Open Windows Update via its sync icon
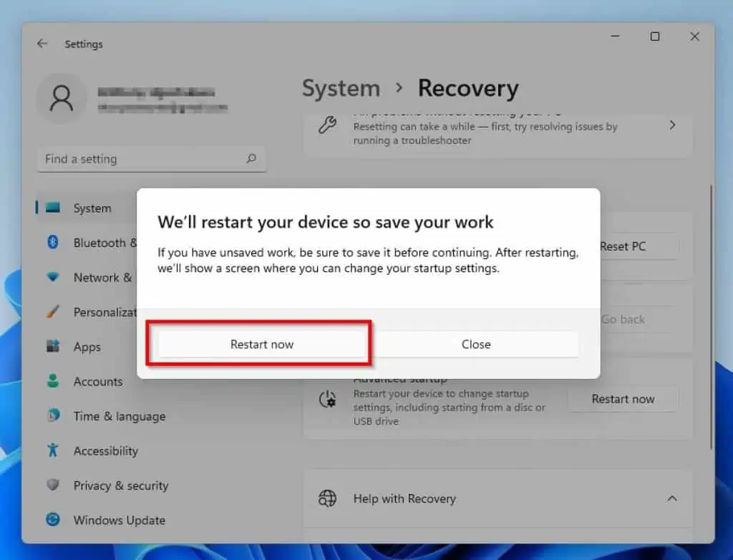Screen dimensions: 733x560 (53, 520)
